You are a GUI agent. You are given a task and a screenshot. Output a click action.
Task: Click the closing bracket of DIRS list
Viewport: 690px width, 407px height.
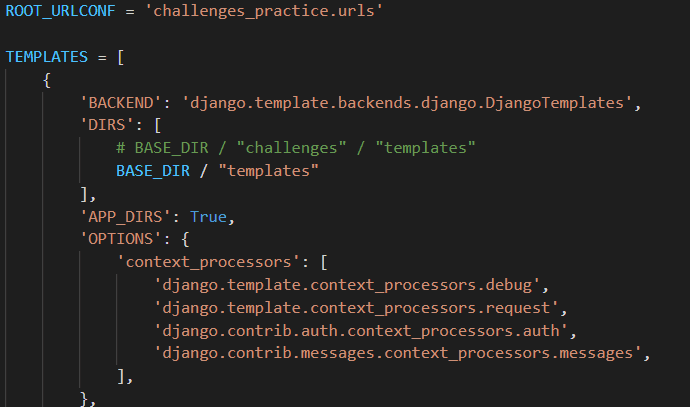[x=84, y=194]
